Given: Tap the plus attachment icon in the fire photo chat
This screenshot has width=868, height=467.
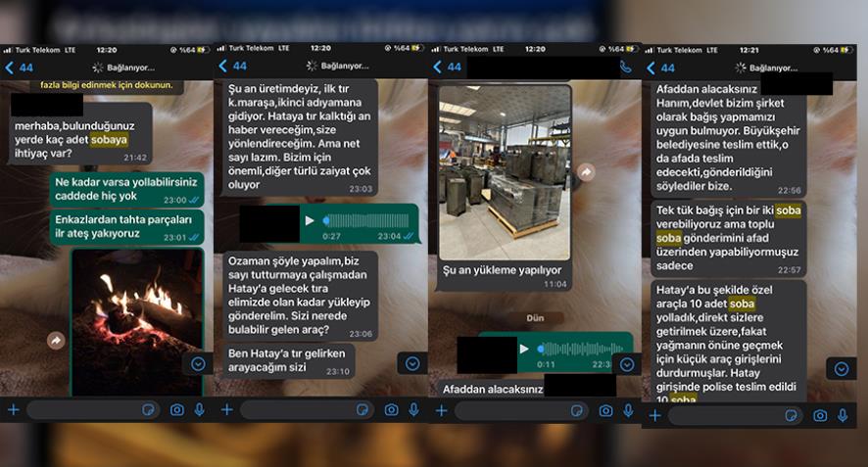Looking at the screenshot, I should click(14, 409).
